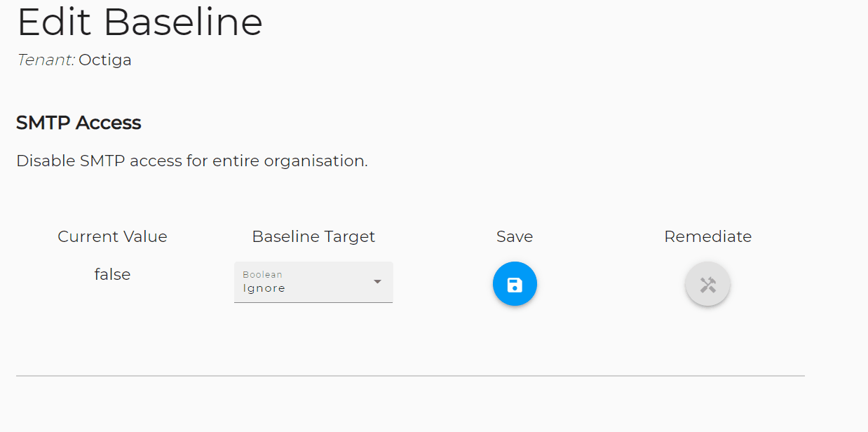Click the Boolean label inside the dropdown
The width and height of the screenshot is (868, 432).
click(x=262, y=274)
